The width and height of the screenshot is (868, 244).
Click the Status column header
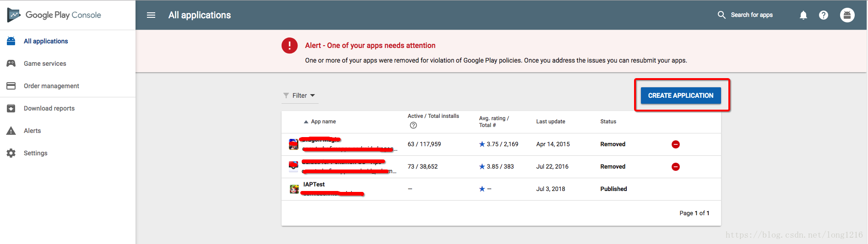point(608,122)
